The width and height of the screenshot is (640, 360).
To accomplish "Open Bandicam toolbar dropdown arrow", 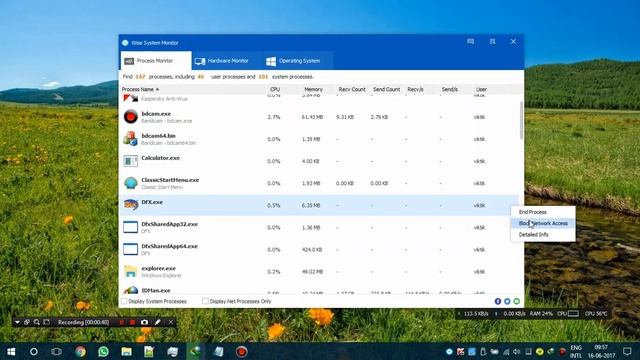I will (x=17, y=322).
